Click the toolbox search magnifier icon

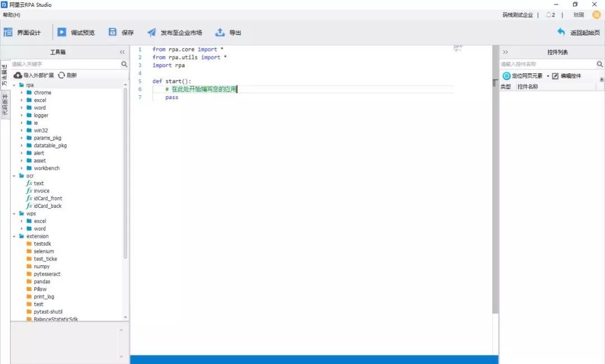pos(124,64)
